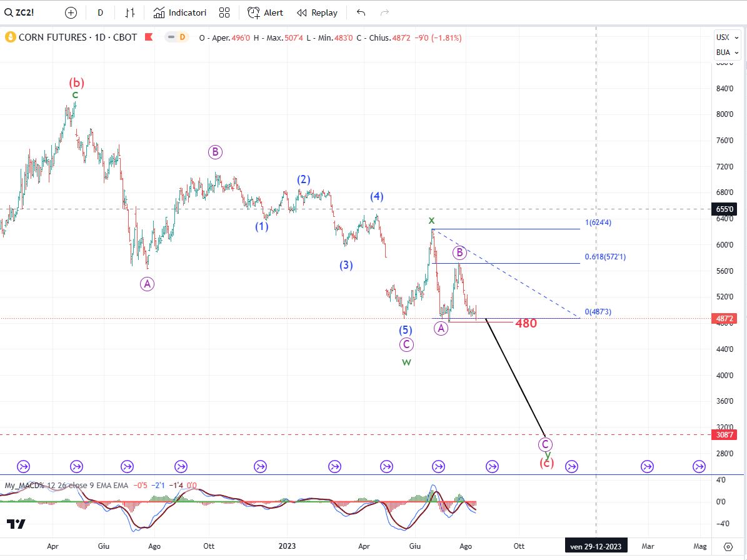Click the TradingView logo
Viewport: 747px width, 560px height.
pos(16,524)
